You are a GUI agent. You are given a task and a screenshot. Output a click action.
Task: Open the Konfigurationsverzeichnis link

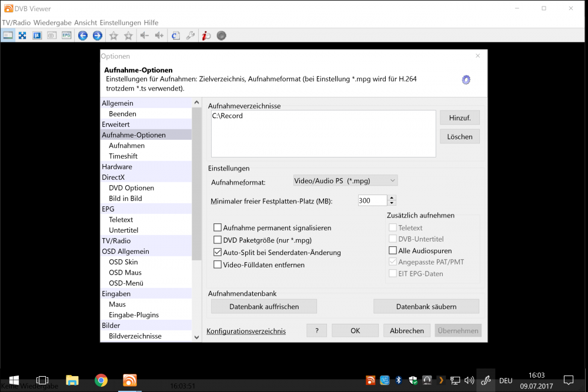246,331
